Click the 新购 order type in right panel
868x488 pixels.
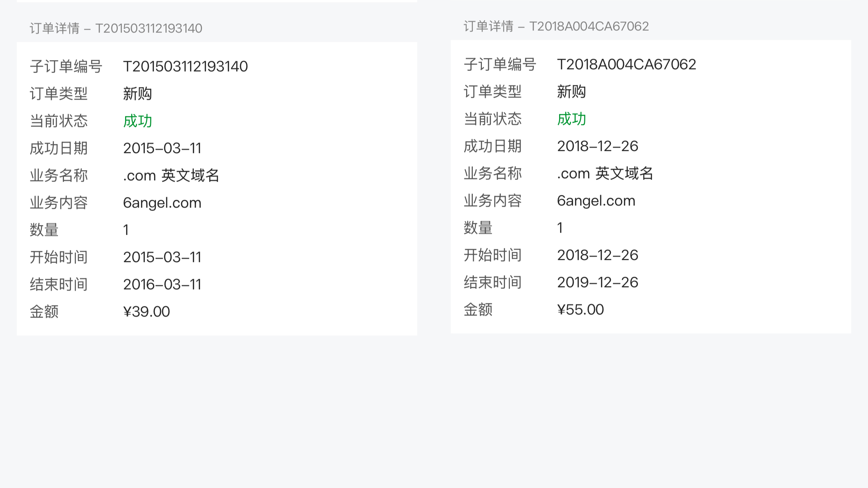[x=572, y=92]
